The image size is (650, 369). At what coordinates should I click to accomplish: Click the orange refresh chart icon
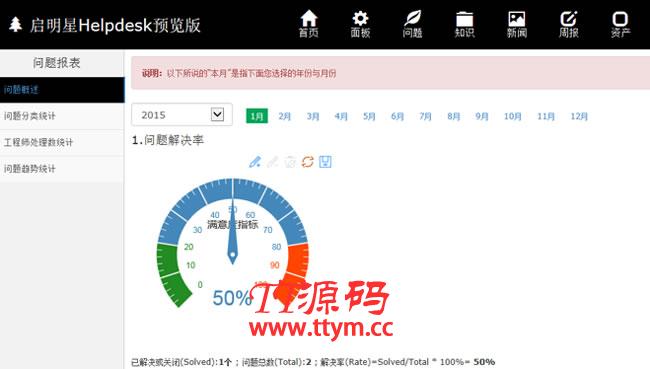tap(308, 162)
